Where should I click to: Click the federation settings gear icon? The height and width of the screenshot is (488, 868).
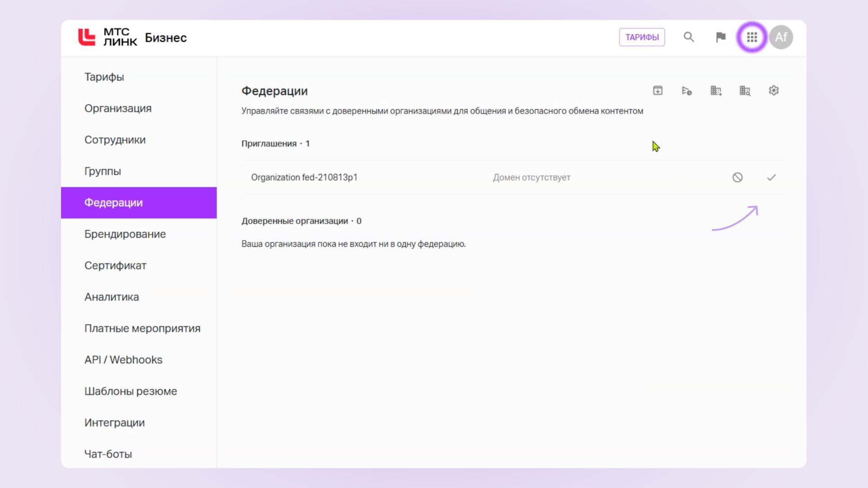click(x=774, y=90)
